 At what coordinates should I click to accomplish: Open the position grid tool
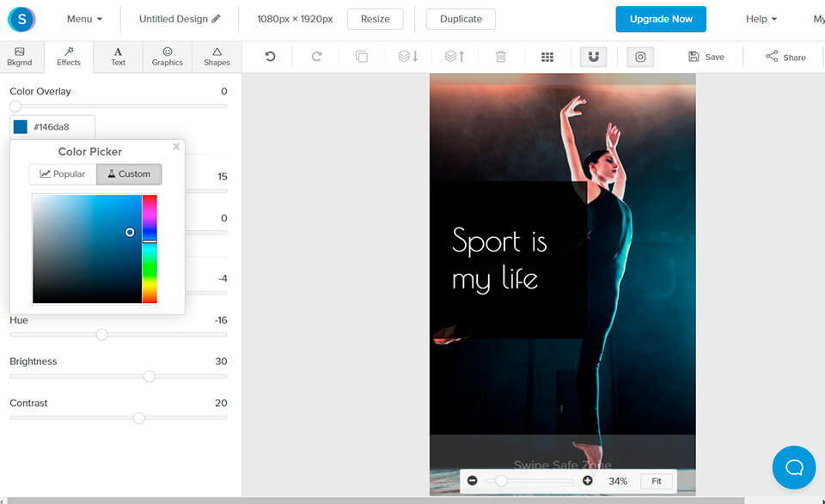547,57
